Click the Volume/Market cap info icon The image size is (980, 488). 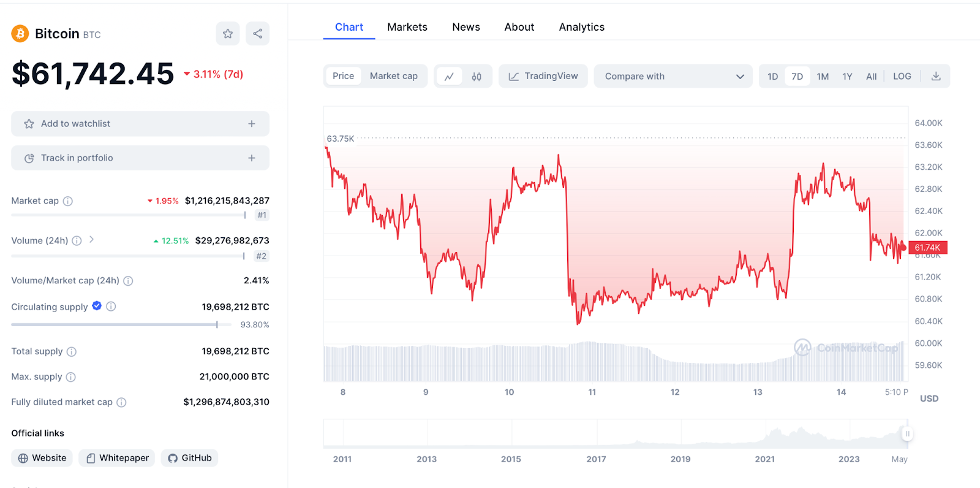pos(128,281)
